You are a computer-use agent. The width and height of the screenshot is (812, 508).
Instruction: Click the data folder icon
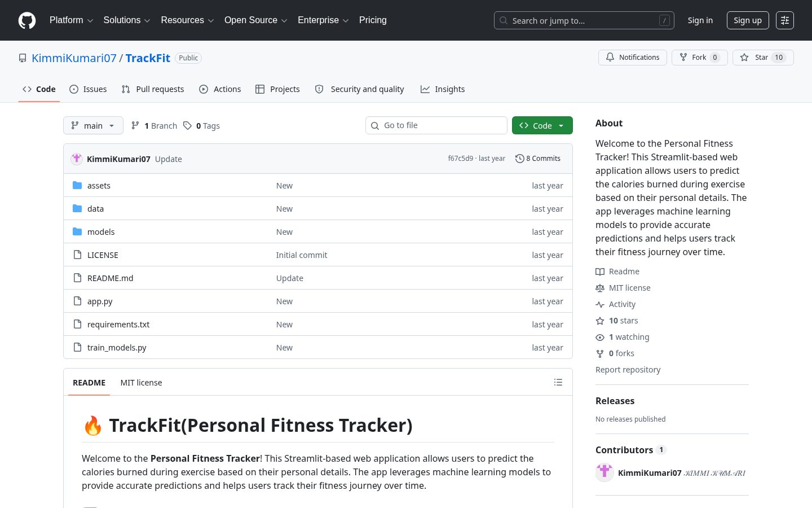coord(77,208)
